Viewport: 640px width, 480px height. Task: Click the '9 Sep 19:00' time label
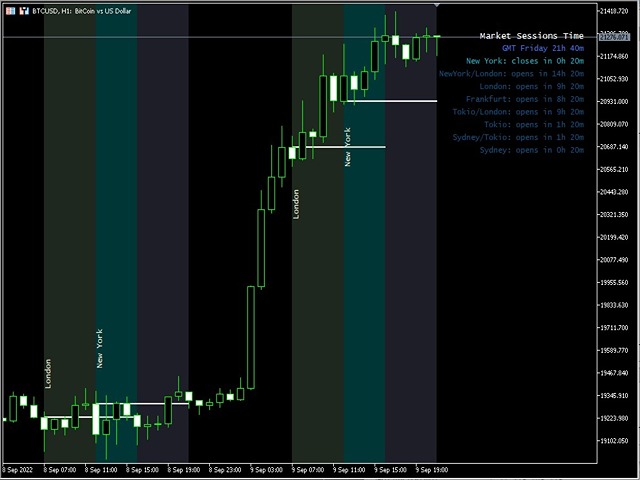pos(432,470)
